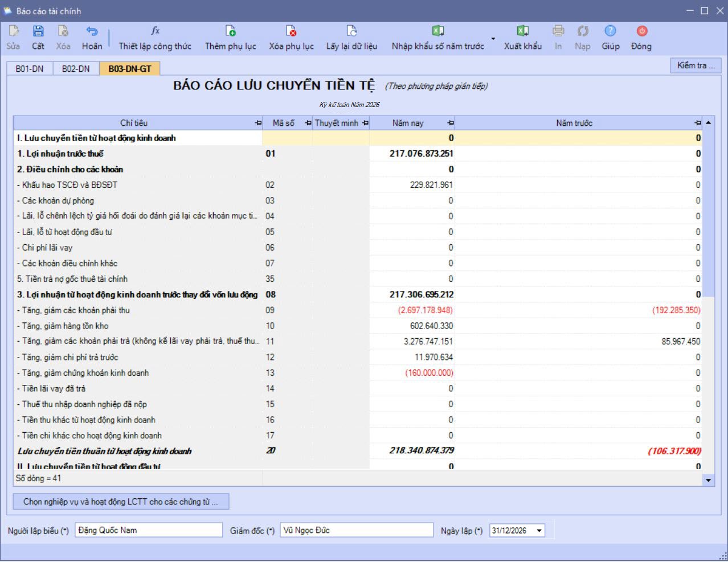Open the Ngày lập date dropdown
Viewport: 728px width, 562px height.
point(539,531)
